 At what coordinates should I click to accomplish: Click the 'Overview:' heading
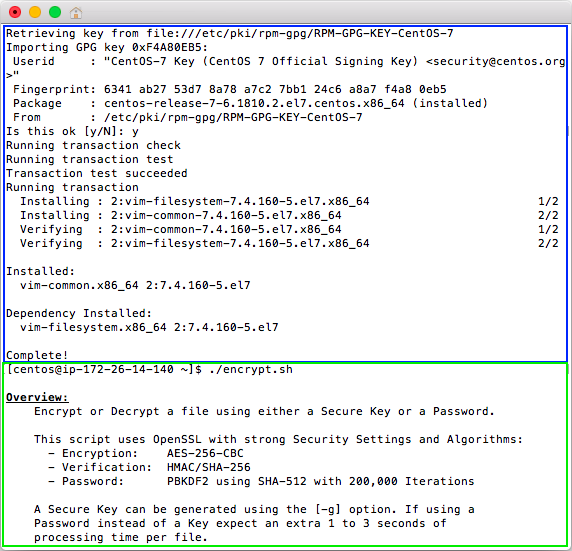[37, 397]
